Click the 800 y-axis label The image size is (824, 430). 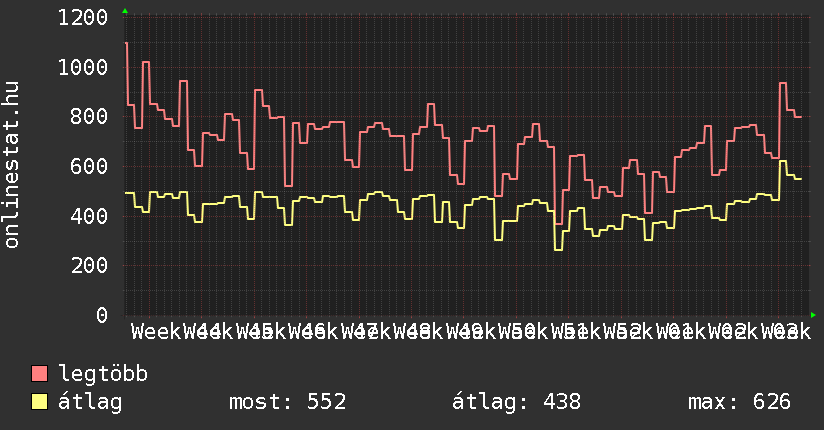tap(90, 117)
